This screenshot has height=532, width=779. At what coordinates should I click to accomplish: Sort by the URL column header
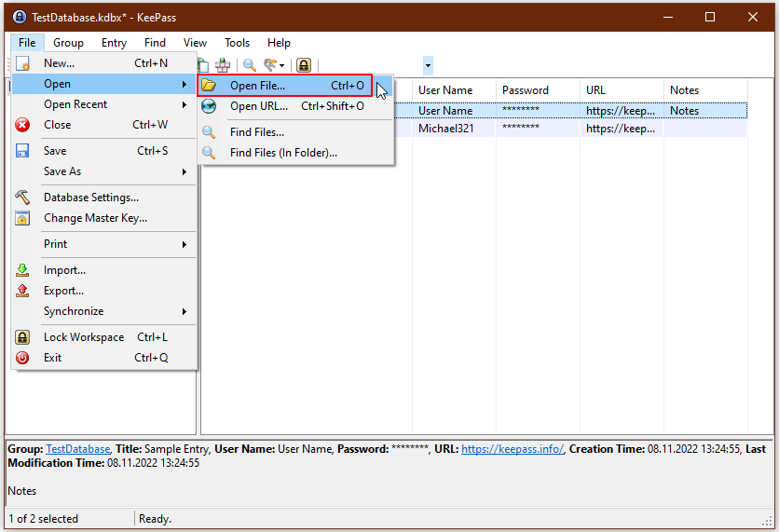tap(622, 89)
